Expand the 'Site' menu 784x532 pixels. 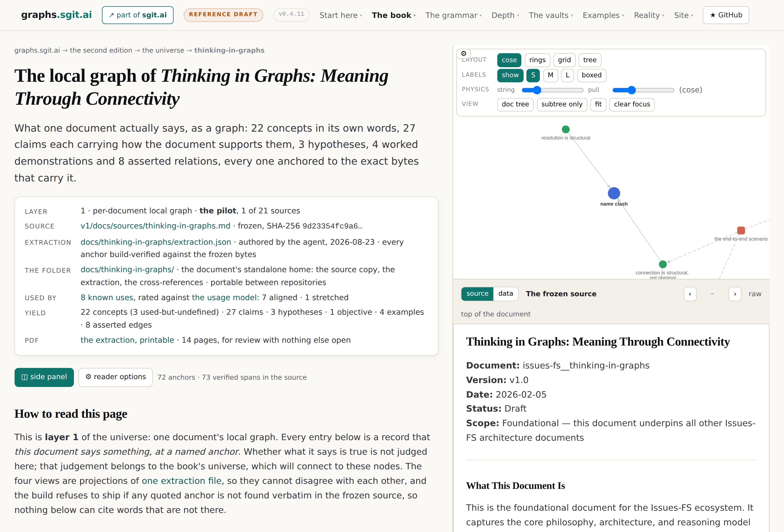point(683,15)
